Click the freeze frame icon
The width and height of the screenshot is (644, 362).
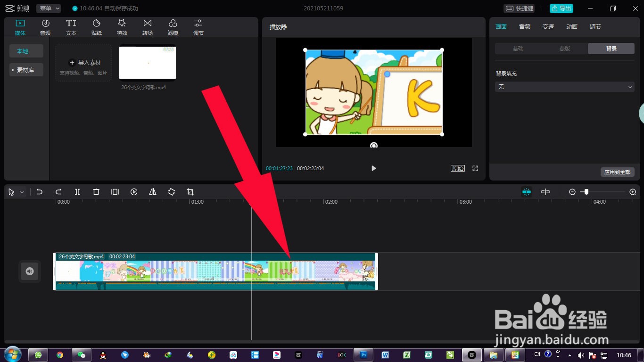point(115,192)
